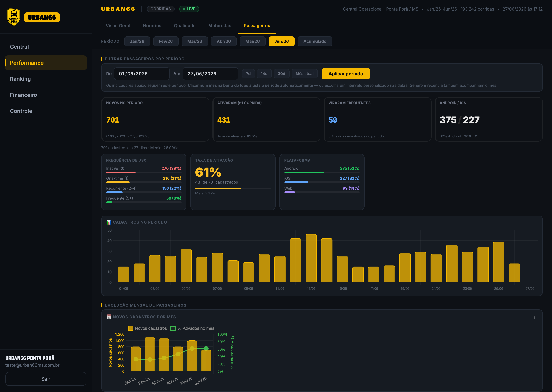
Task: Open the Visão Geral tab
Action: (118, 26)
